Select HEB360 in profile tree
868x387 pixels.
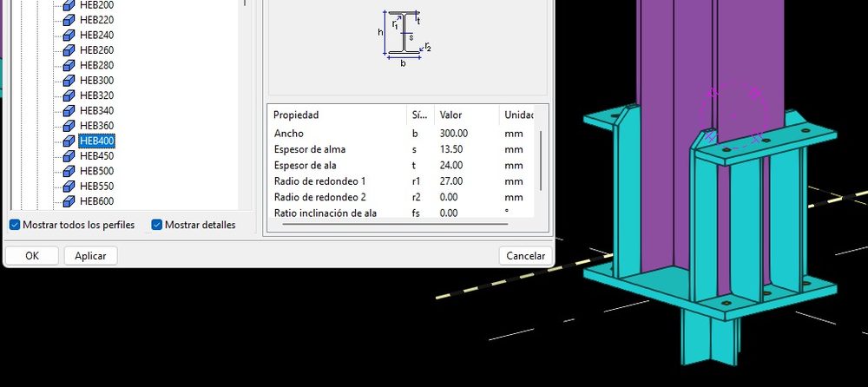[97, 126]
